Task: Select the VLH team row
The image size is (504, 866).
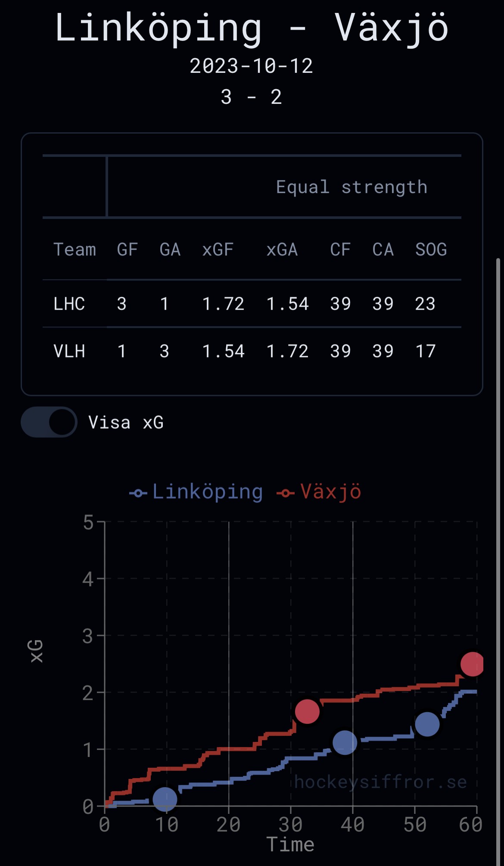Action: pos(69,351)
